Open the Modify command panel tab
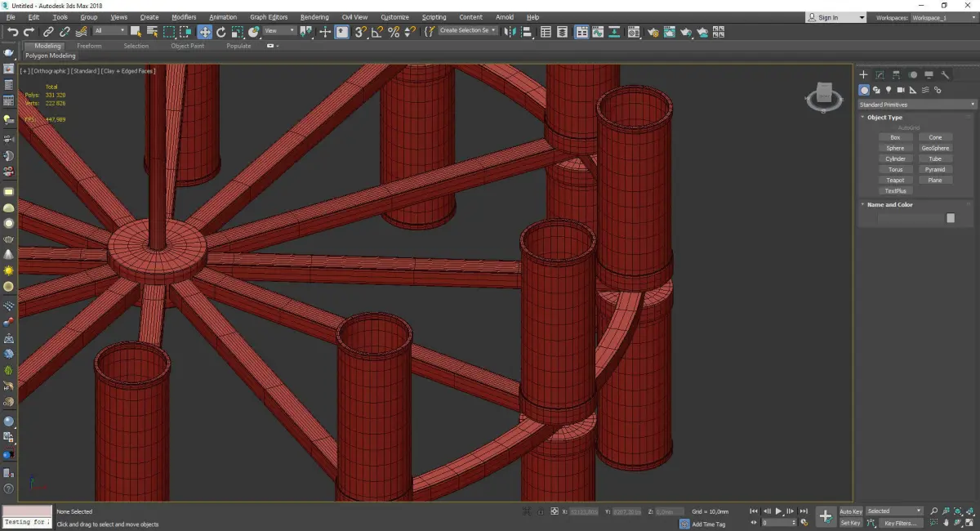This screenshot has width=980, height=531. (880, 74)
